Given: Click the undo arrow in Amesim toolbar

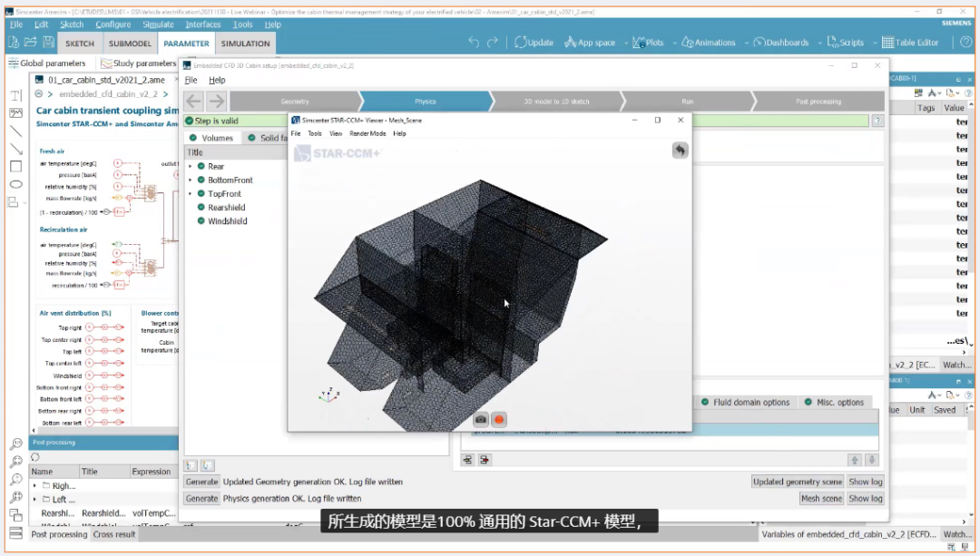Looking at the screenshot, I should [x=474, y=43].
